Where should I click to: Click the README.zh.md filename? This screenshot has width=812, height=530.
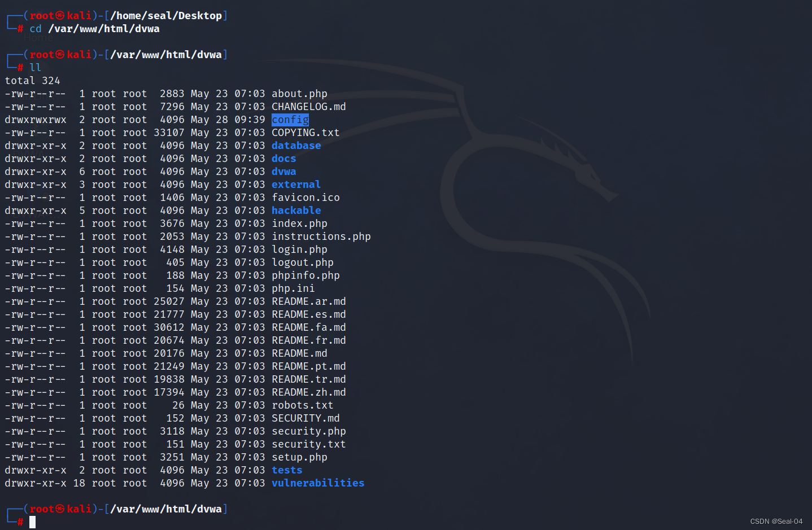(x=308, y=392)
